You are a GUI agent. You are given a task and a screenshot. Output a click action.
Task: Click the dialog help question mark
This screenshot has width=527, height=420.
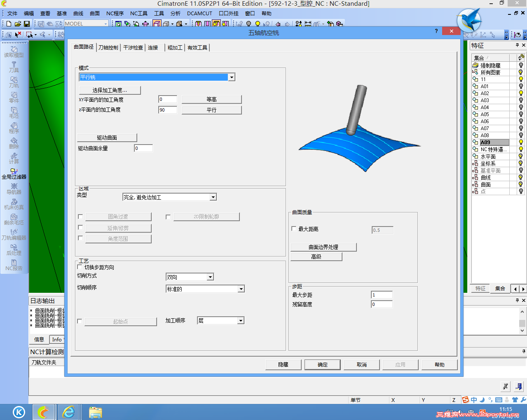tap(436, 31)
